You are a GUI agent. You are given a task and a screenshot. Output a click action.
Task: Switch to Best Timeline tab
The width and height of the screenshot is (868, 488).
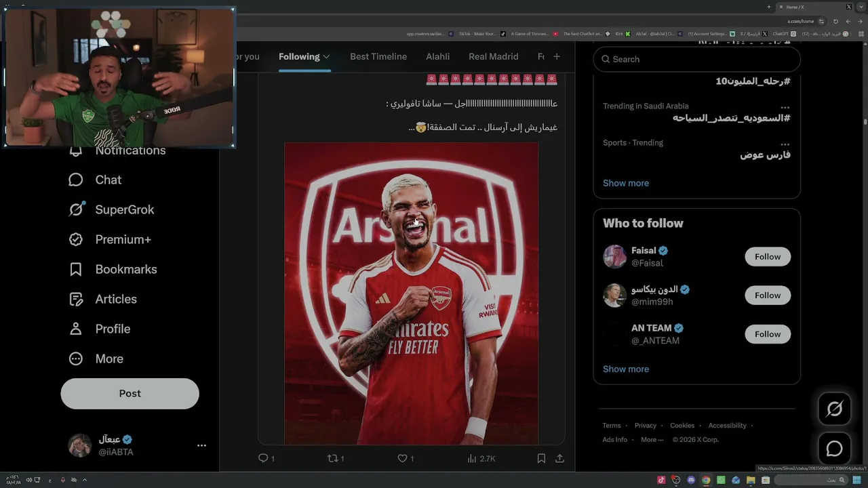[378, 56]
